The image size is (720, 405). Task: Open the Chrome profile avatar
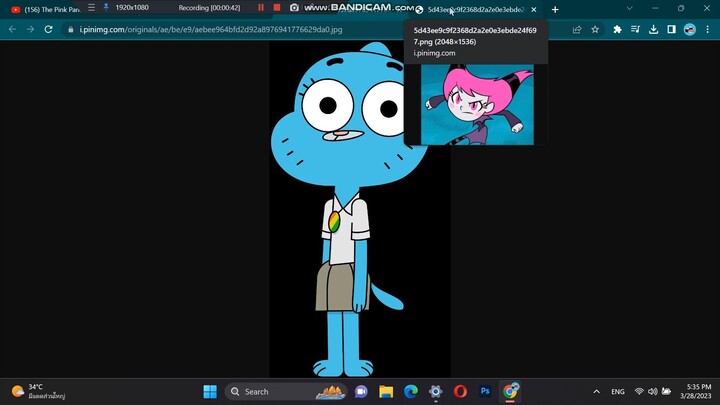click(690, 29)
